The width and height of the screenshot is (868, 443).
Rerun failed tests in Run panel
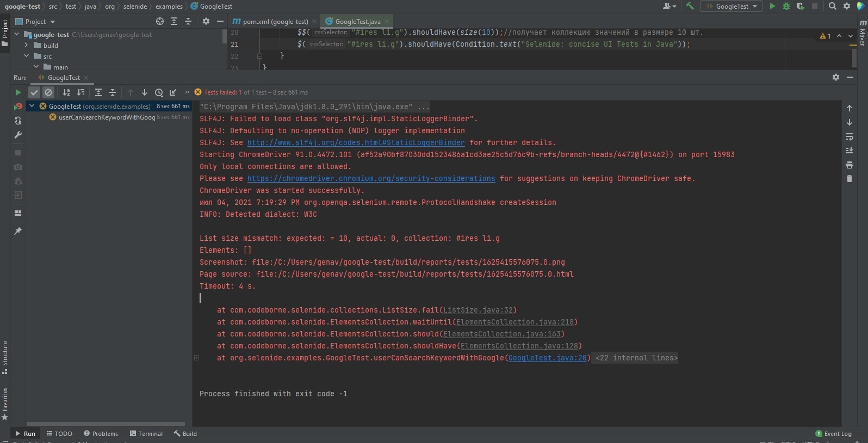click(18, 107)
